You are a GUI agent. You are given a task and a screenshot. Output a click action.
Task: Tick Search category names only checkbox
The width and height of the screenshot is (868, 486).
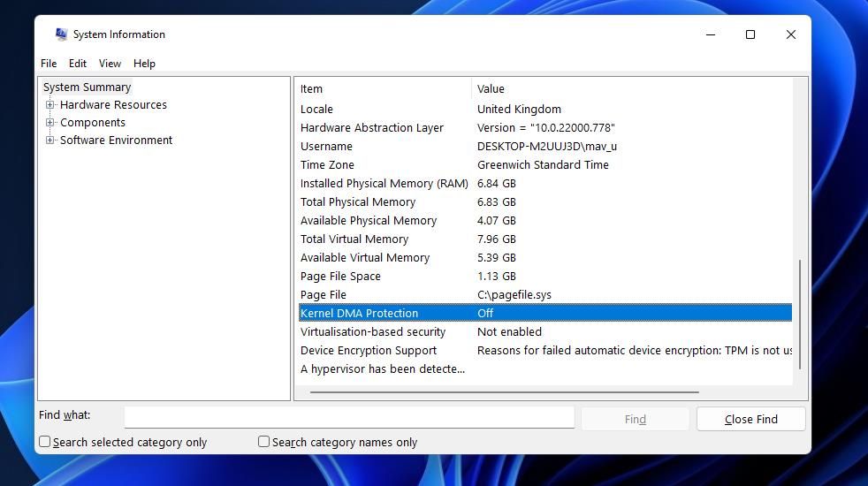coord(264,442)
